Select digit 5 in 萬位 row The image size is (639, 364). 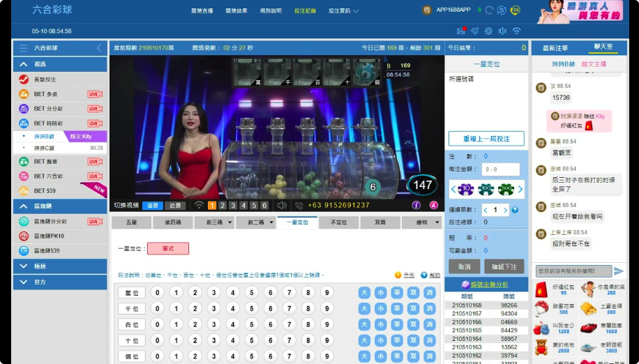[252, 293]
